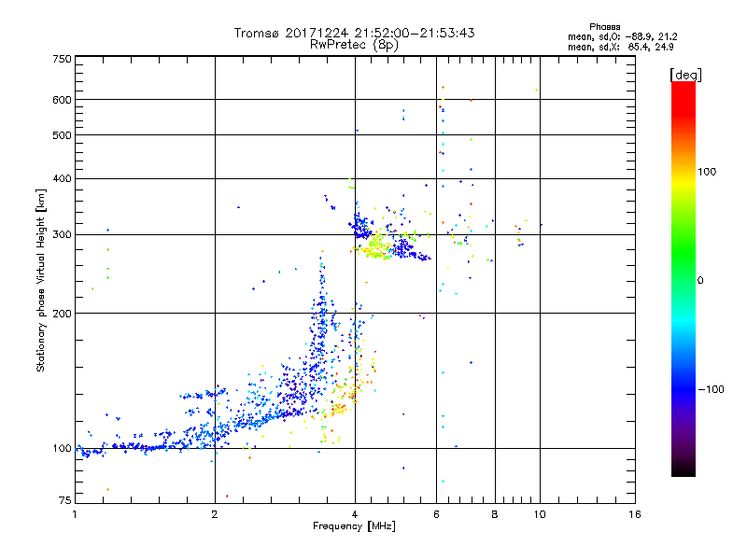Click the plot title 'Tromsø 20171224 21:52:00-21:53:43'

(355, 33)
